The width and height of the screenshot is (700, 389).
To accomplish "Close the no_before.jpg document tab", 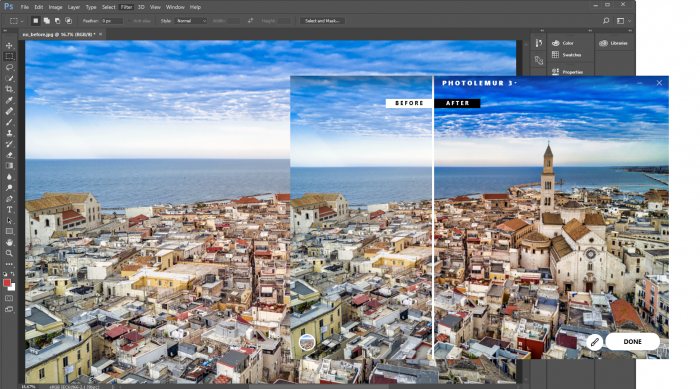I will [100, 34].
